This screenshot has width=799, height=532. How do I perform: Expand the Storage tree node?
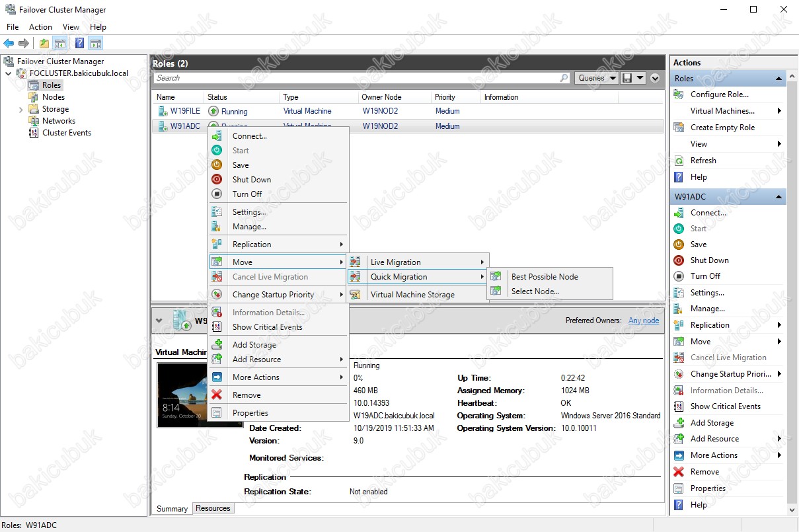pos(21,109)
